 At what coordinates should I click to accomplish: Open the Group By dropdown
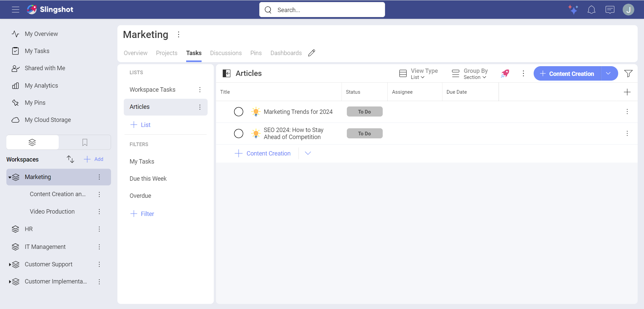click(x=470, y=74)
